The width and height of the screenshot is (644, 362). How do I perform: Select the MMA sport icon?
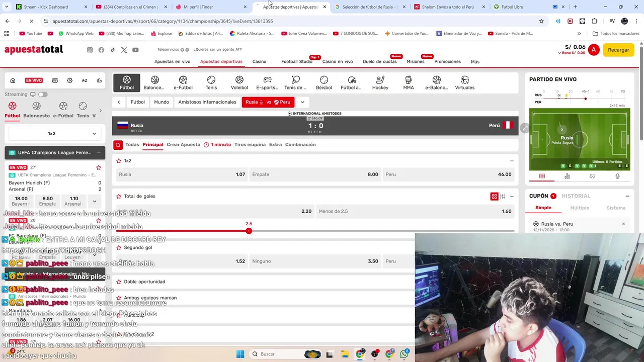point(409,83)
